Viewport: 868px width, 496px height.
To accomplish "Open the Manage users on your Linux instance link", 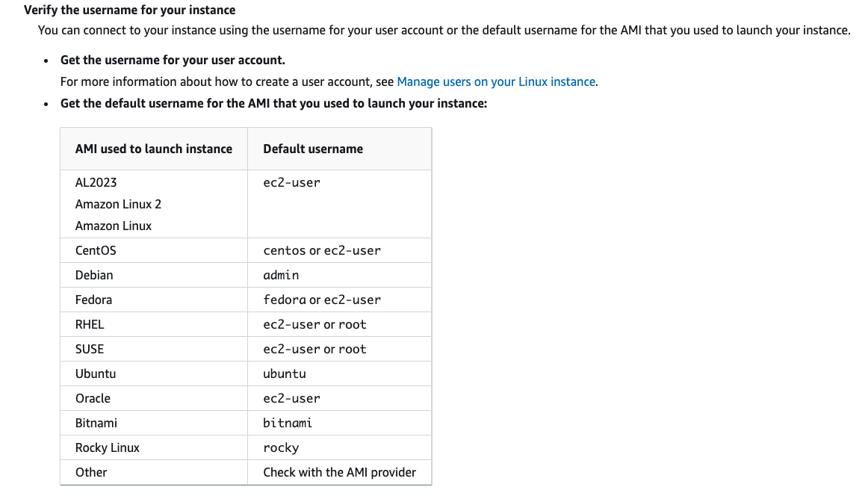I will click(x=496, y=81).
